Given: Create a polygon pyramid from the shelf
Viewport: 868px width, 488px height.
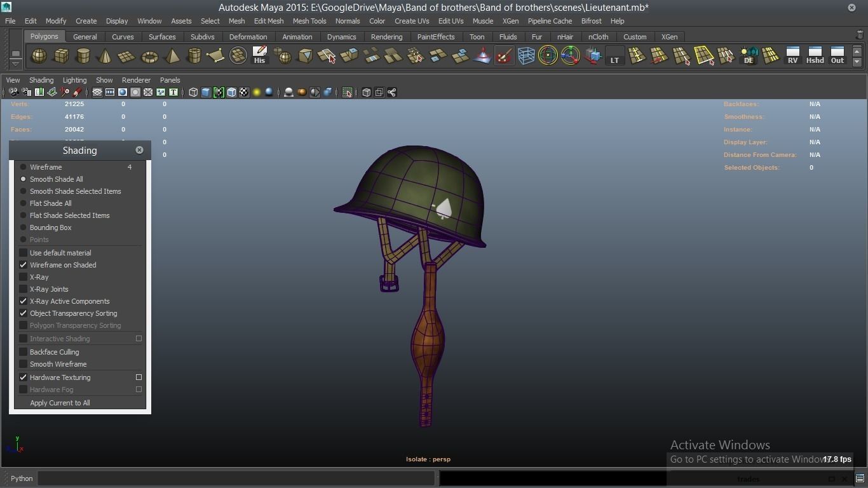Looking at the screenshot, I should pyautogui.click(x=172, y=57).
